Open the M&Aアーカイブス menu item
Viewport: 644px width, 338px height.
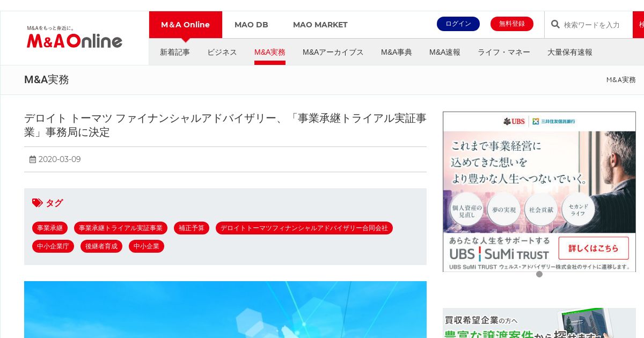point(333,52)
